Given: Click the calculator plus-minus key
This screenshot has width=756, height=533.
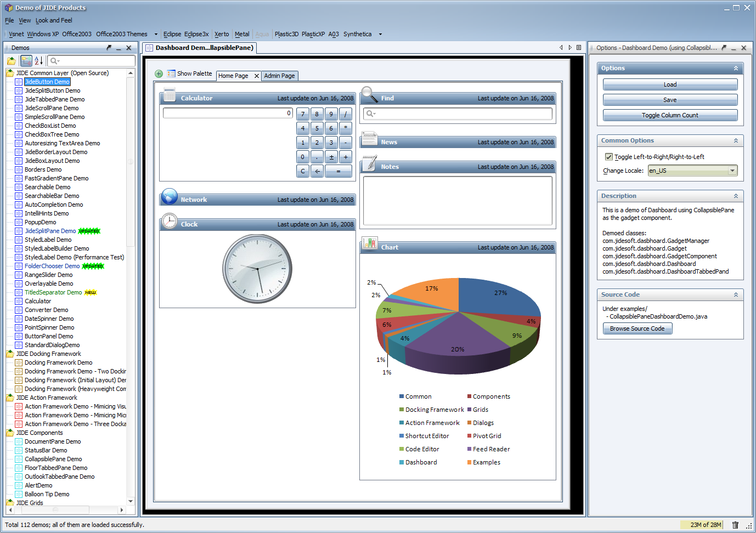Looking at the screenshot, I should [331, 157].
